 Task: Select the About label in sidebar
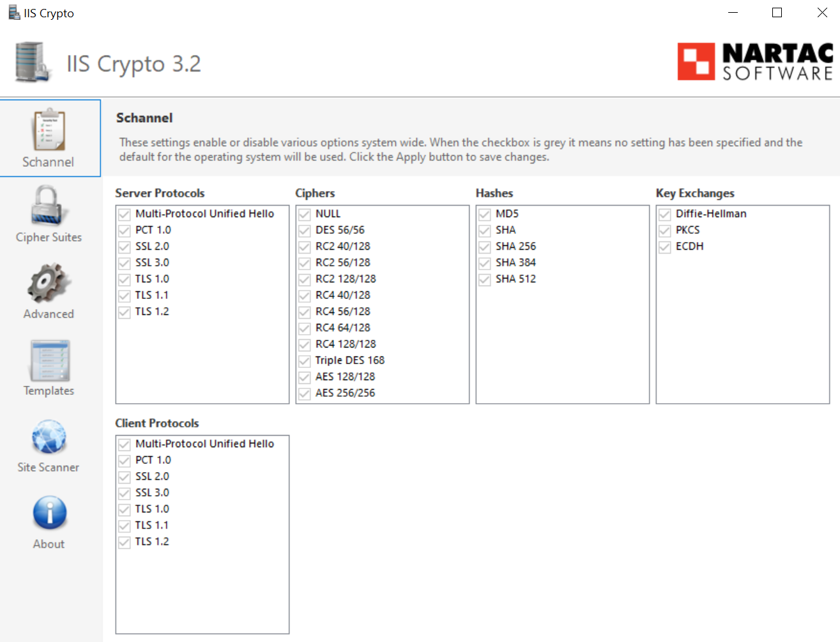(x=49, y=544)
